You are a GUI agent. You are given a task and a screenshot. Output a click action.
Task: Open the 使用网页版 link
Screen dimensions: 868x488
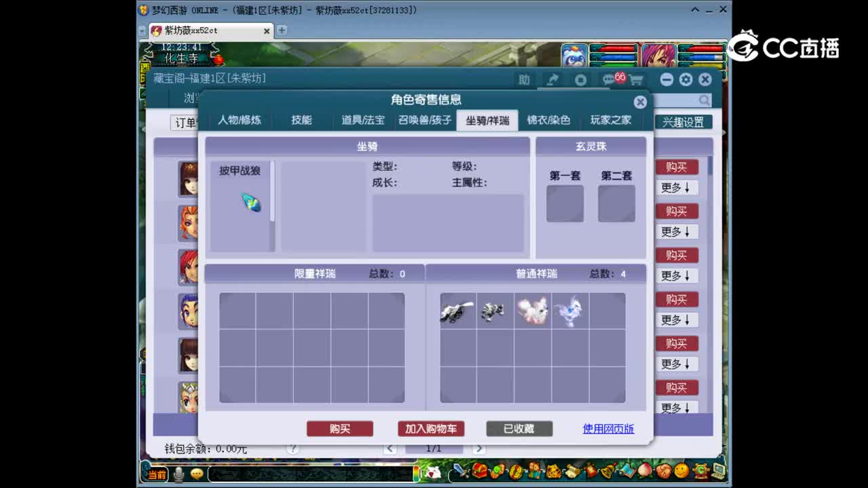pos(608,428)
